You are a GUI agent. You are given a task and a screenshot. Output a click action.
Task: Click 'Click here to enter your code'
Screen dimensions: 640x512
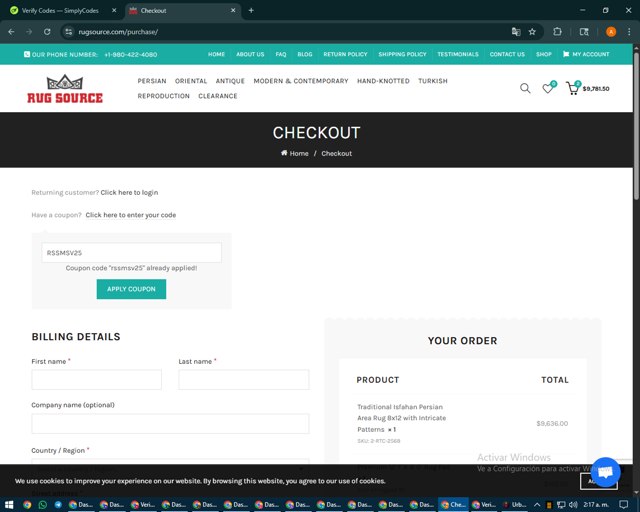(131, 215)
